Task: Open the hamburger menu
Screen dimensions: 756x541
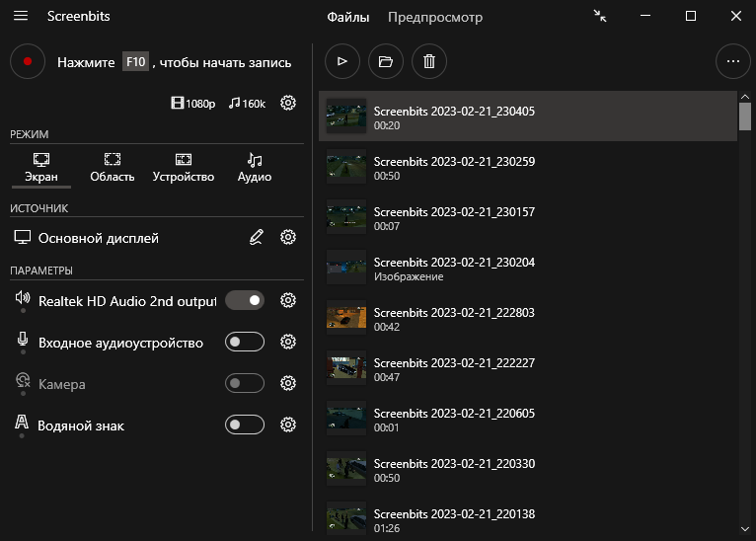Action: [x=21, y=17]
